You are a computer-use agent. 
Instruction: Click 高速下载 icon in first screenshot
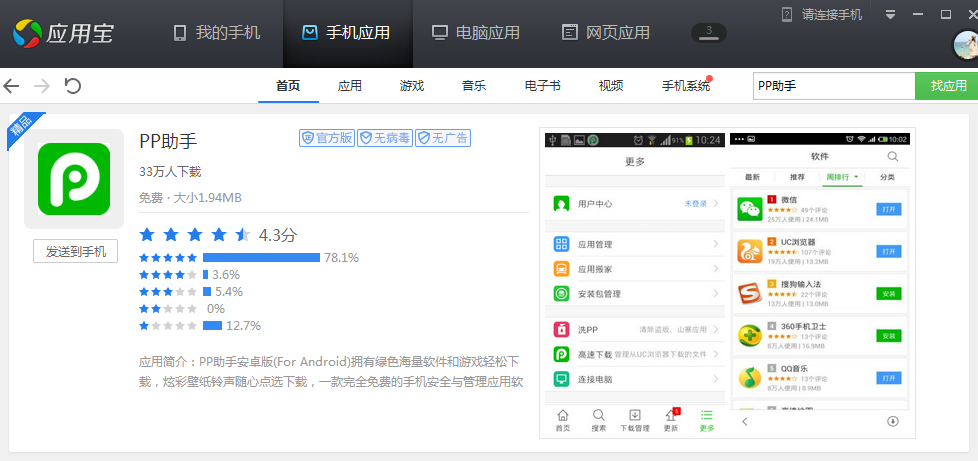561,354
